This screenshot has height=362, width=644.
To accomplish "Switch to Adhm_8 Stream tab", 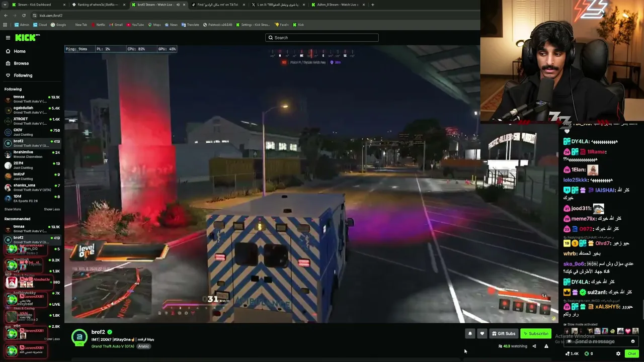I will coord(338,5).
